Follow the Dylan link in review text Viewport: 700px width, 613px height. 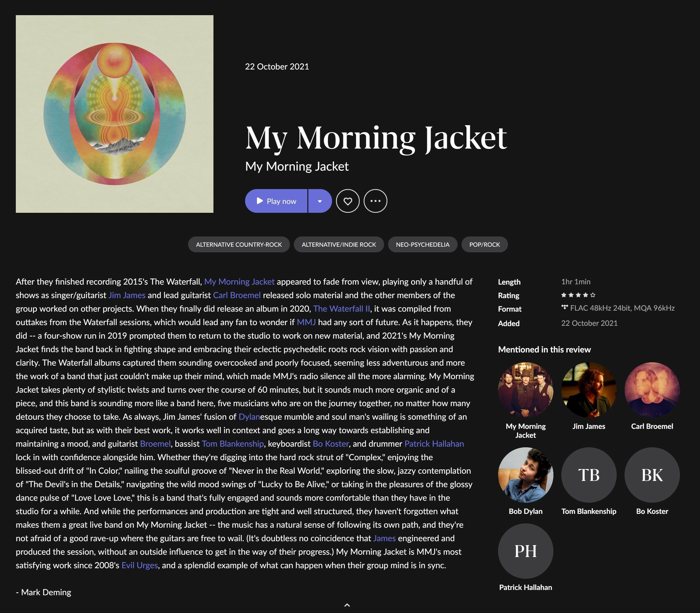click(x=249, y=416)
